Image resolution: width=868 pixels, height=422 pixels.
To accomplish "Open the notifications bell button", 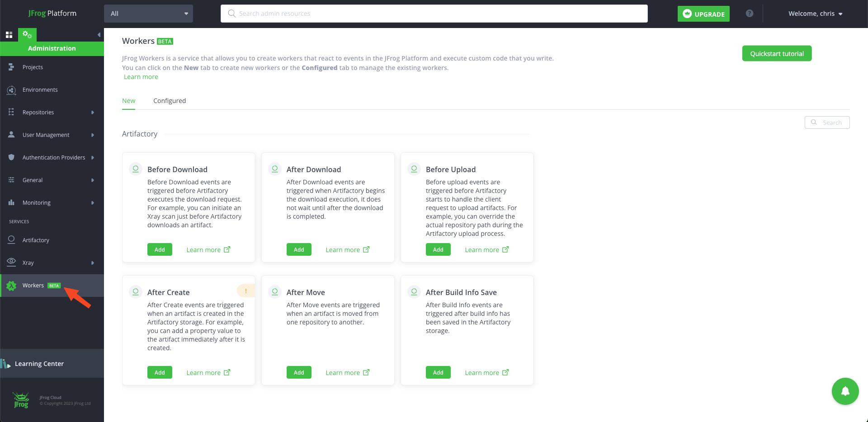I will point(845,391).
